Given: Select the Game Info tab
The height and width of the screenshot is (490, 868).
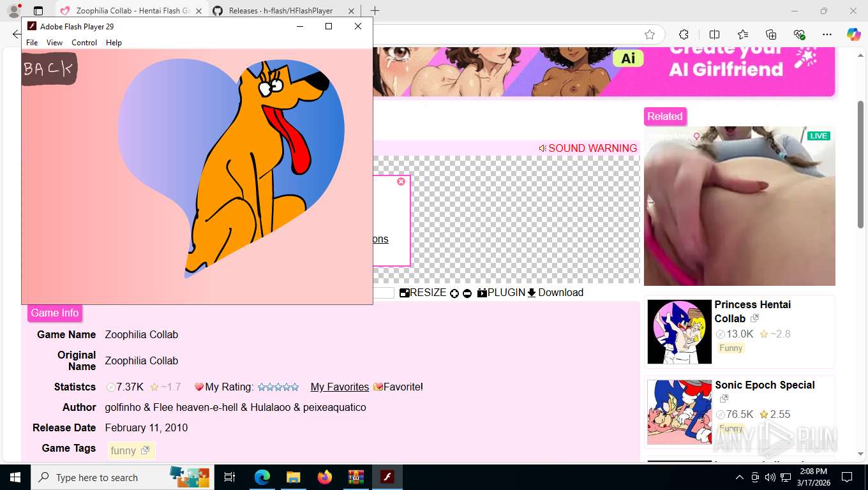Looking at the screenshot, I should pyautogui.click(x=55, y=313).
